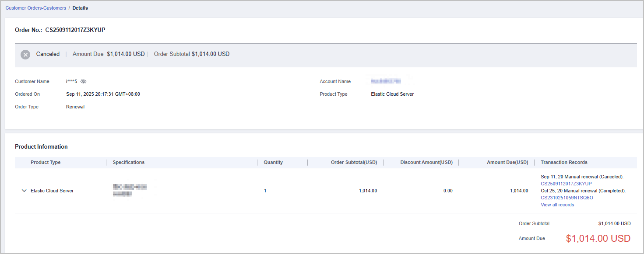Toggle the customer name visibility eye icon
Screen dimensions: 644x254
(84, 81)
